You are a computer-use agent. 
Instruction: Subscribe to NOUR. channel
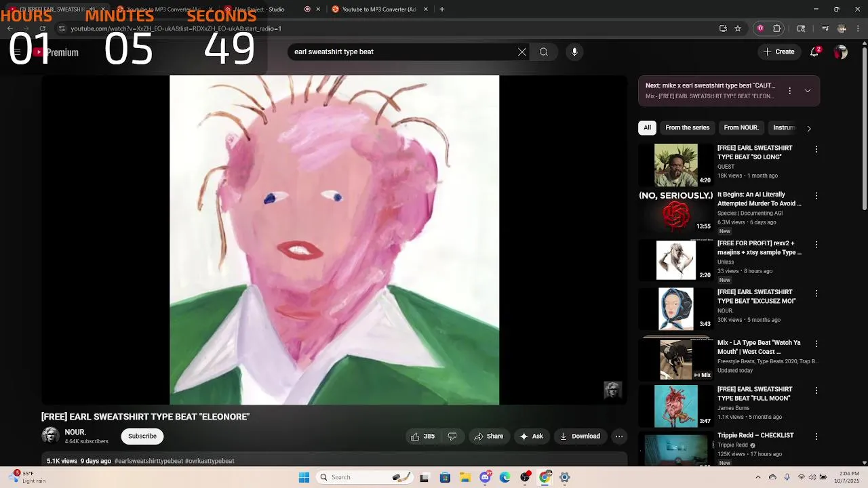point(142,436)
